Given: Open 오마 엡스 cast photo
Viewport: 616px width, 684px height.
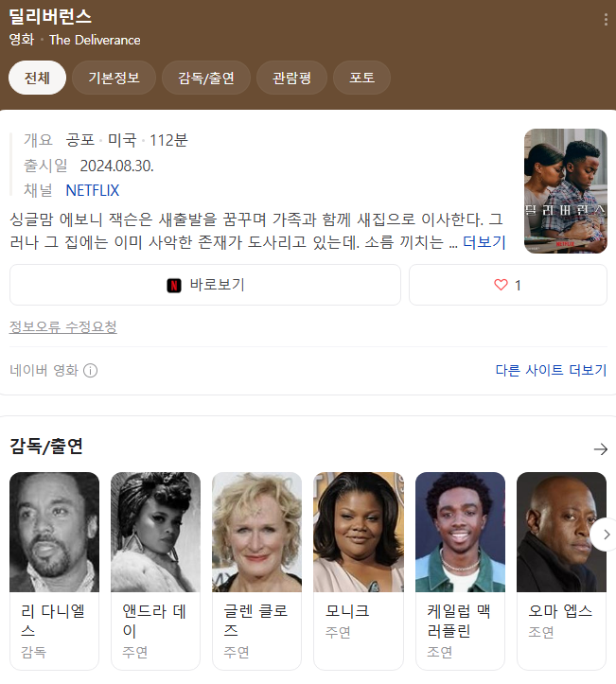Looking at the screenshot, I should click(x=561, y=533).
